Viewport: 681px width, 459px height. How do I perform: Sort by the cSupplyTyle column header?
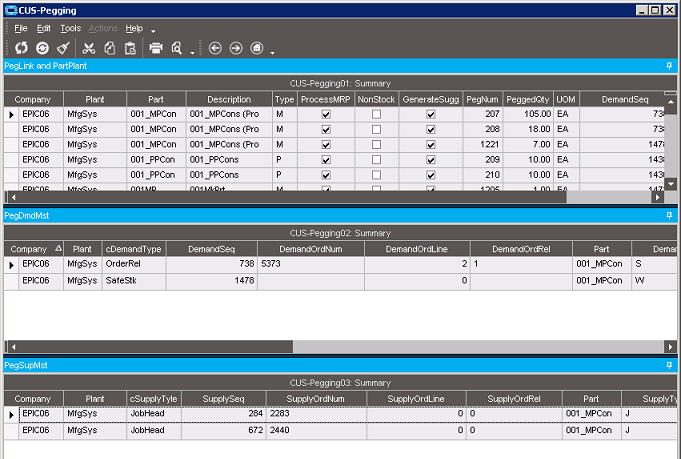153,399
